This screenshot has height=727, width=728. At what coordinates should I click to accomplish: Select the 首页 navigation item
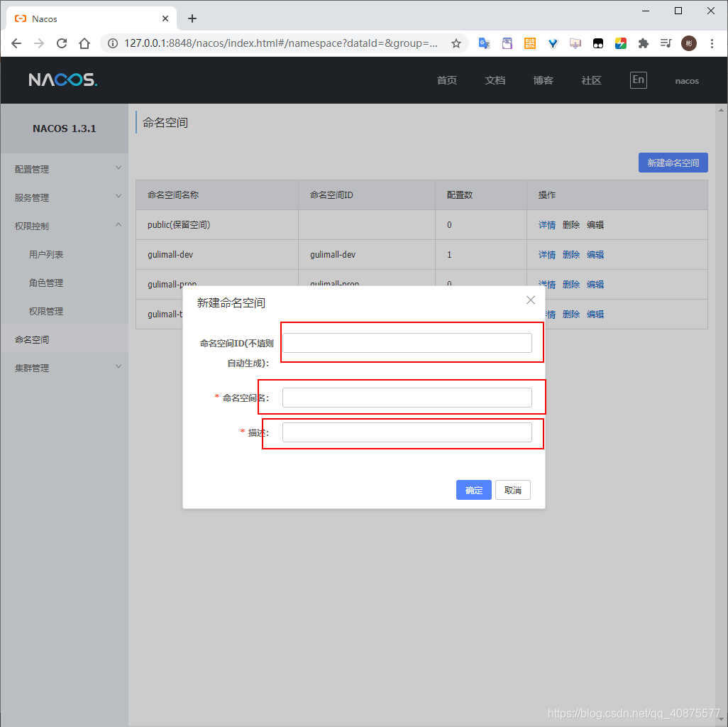[x=446, y=80]
